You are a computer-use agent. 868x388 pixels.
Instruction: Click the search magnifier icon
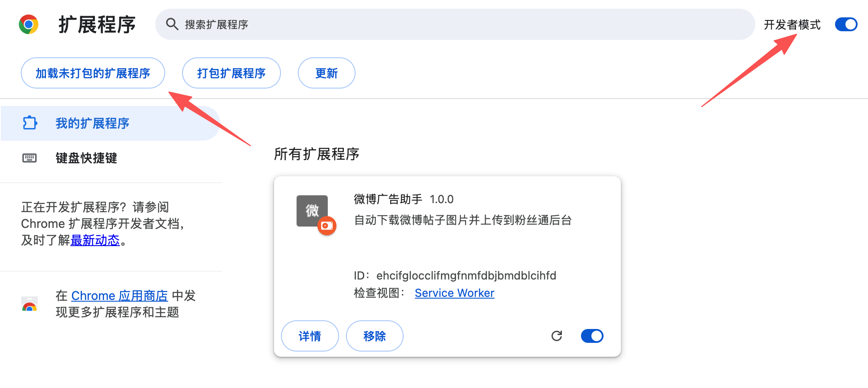[x=173, y=24]
